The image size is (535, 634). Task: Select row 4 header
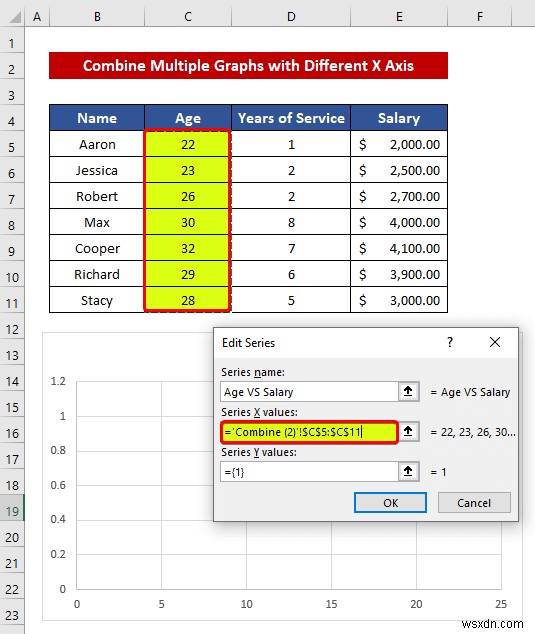(x=12, y=121)
